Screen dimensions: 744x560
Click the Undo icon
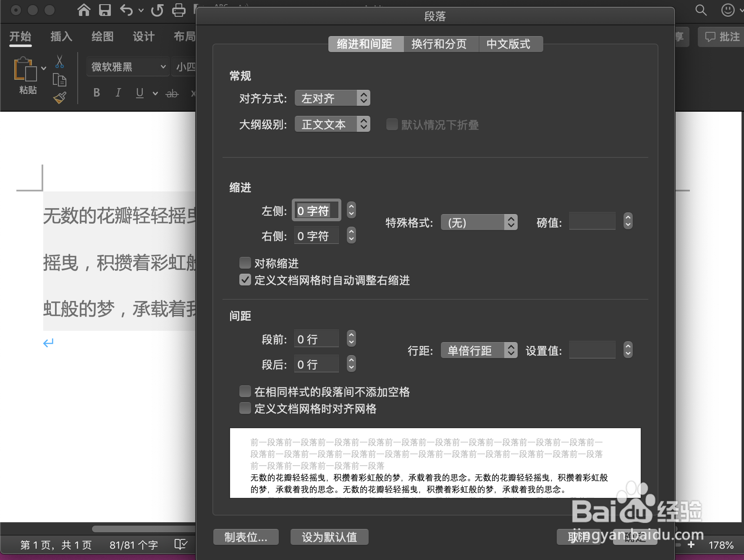pos(127,10)
